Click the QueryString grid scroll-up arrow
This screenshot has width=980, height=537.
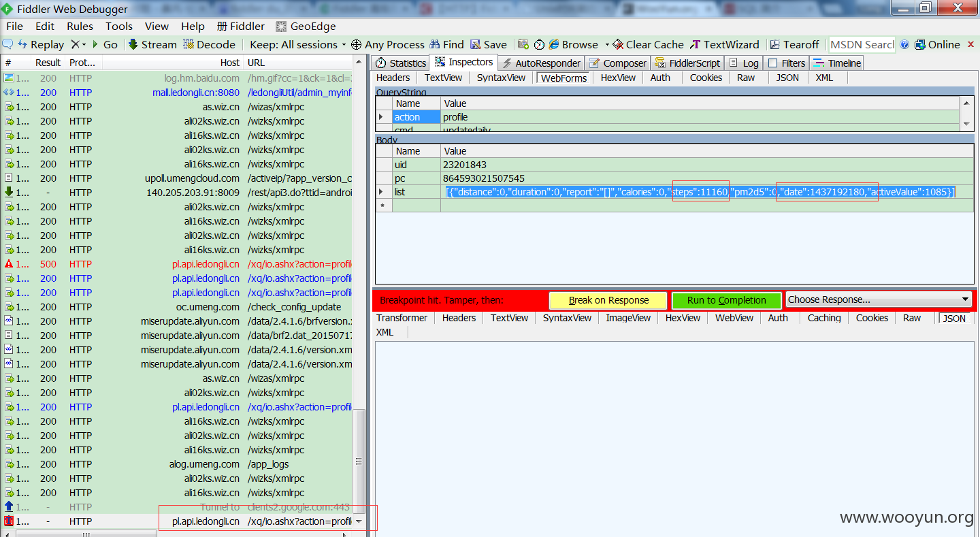coord(966,103)
